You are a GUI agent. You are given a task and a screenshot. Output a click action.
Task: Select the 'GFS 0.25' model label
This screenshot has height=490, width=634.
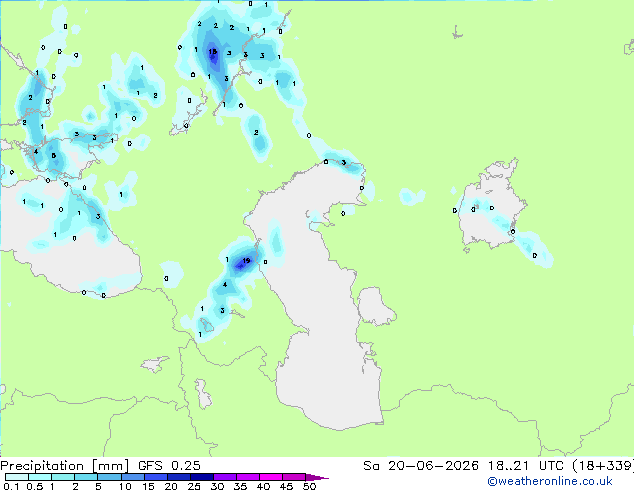click(x=169, y=466)
